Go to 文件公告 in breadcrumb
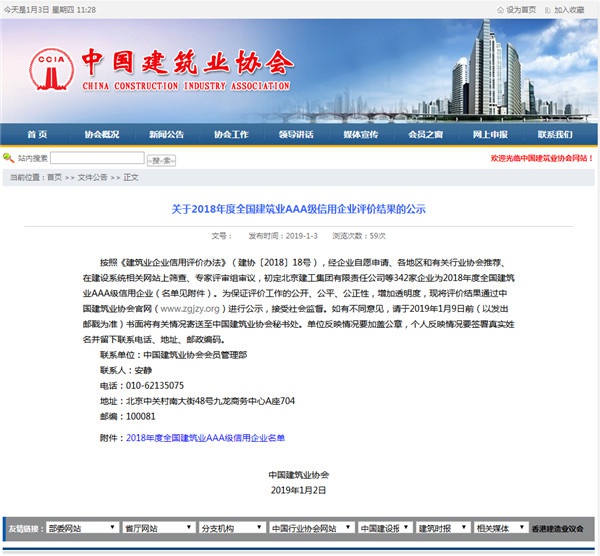This screenshot has height=556, width=600. [92, 177]
